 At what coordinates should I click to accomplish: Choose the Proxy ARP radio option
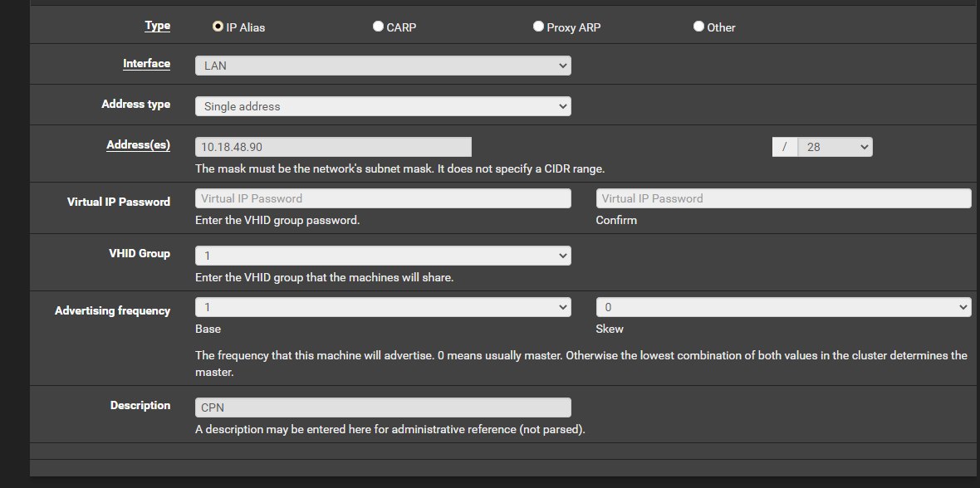[x=538, y=27]
